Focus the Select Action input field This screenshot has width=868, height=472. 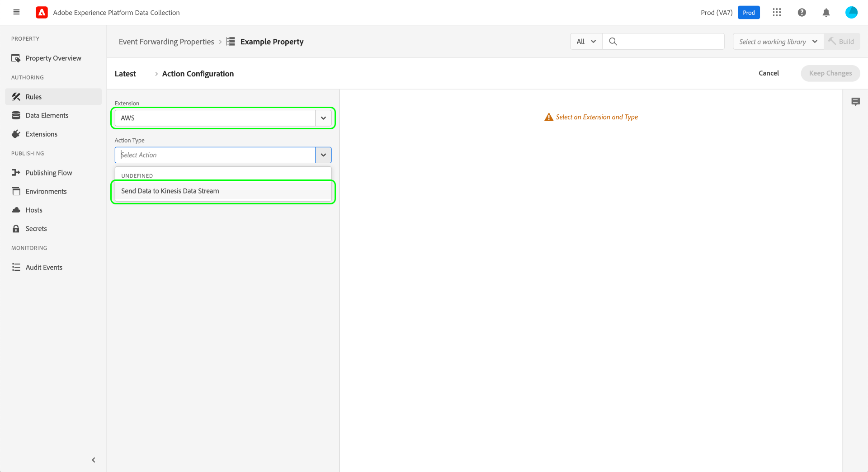click(215, 155)
